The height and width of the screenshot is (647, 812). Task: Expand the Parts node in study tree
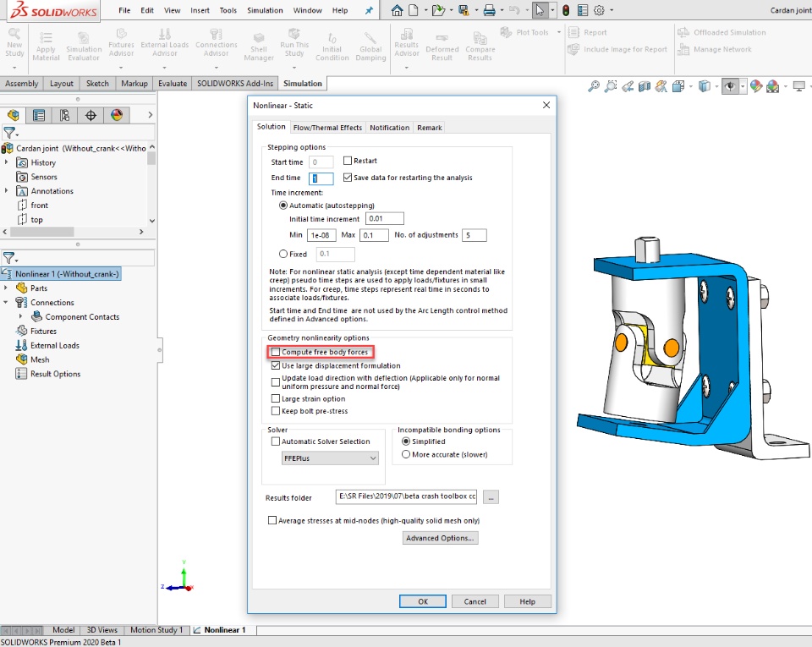[6, 288]
